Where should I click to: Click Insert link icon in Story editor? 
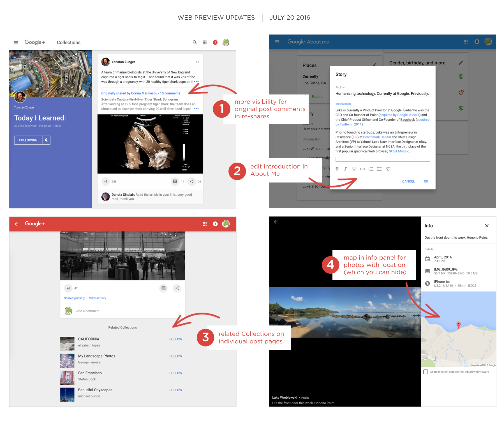[x=362, y=169]
